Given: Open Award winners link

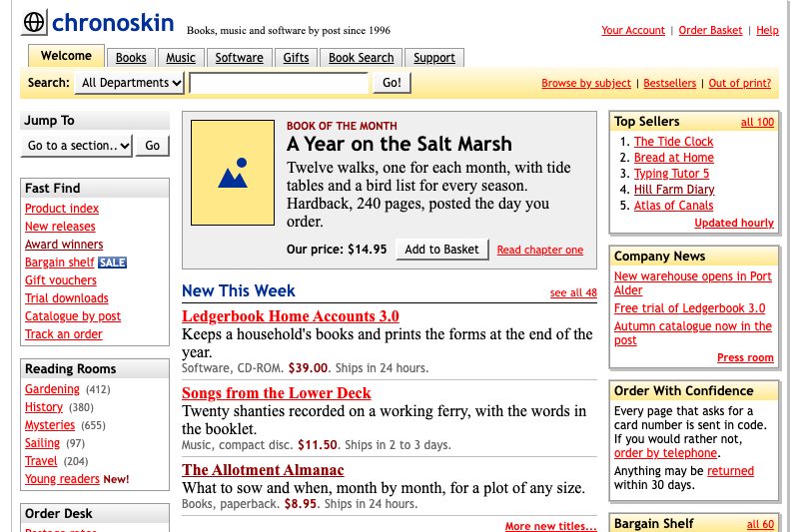Looking at the screenshot, I should [x=64, y=245].
